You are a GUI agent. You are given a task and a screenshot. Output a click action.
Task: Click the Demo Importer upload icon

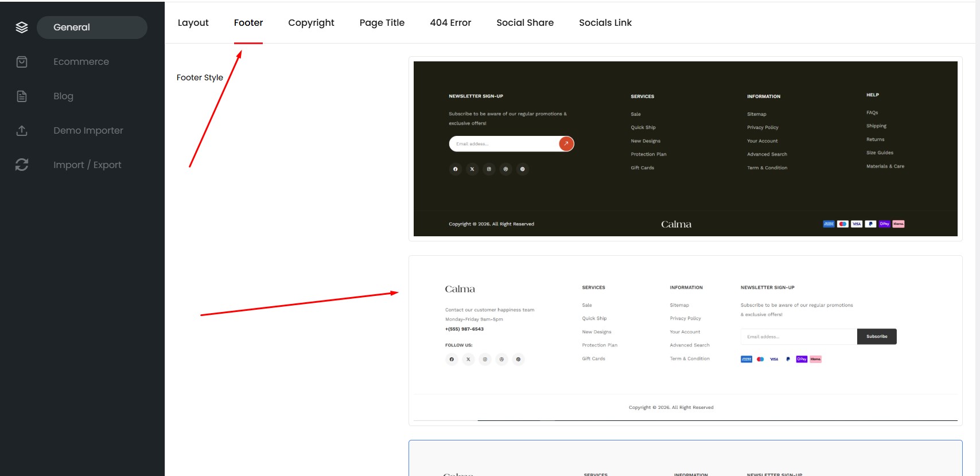pyautogui.click(x=22, y=131)
